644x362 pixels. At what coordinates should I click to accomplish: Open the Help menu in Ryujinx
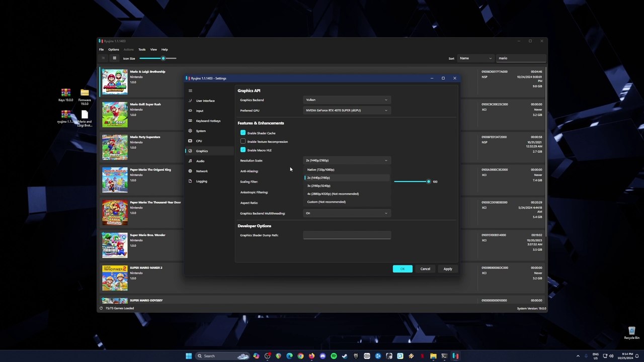[x=165, y=49]
